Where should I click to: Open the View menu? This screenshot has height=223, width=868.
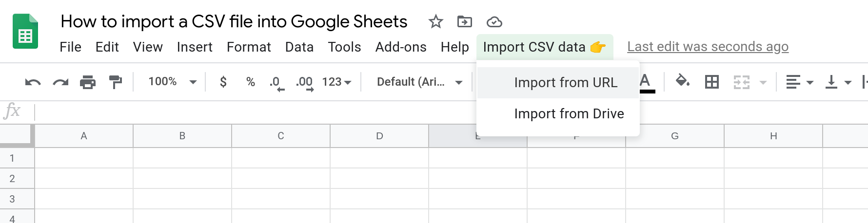coord(148,47)
